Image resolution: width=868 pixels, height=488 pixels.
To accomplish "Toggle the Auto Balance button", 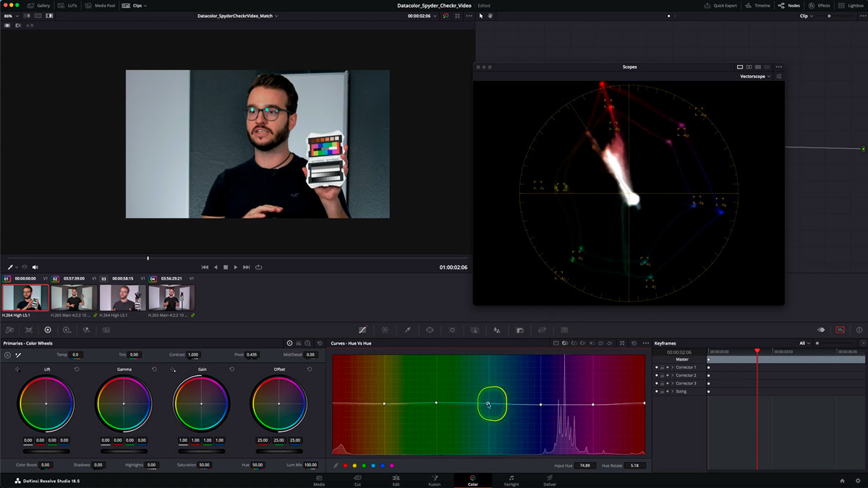I will (7, 355).
